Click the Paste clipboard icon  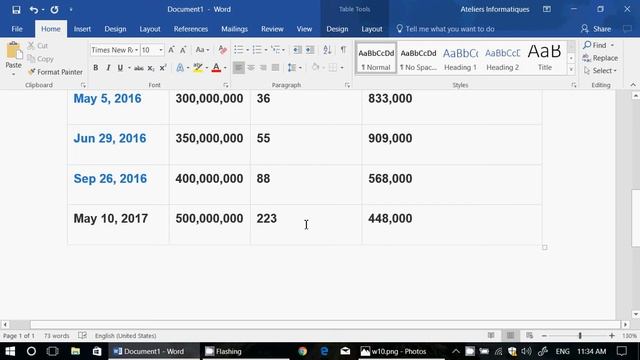click(13, 51)
